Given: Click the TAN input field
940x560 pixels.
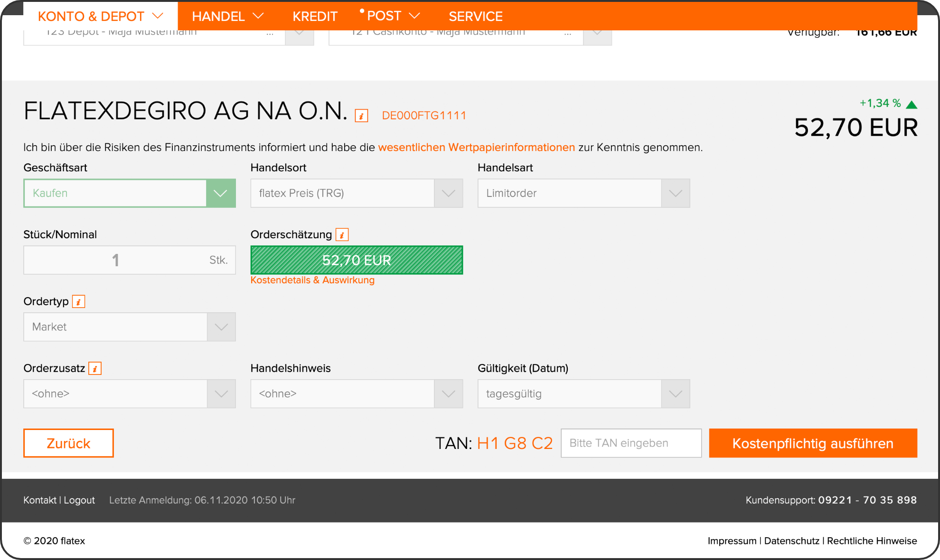Looking at the screenshot, I should pos(631,443).
